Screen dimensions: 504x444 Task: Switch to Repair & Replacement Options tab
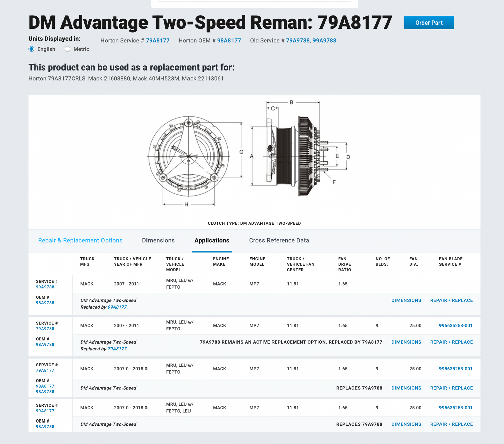coord(80,240)
